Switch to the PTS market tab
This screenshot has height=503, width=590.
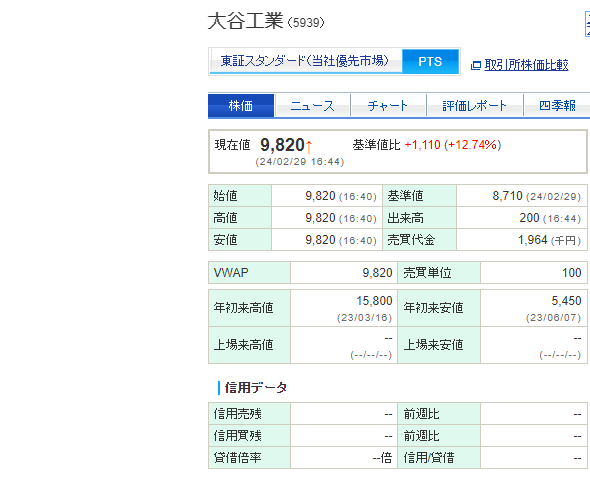point(430,61)
